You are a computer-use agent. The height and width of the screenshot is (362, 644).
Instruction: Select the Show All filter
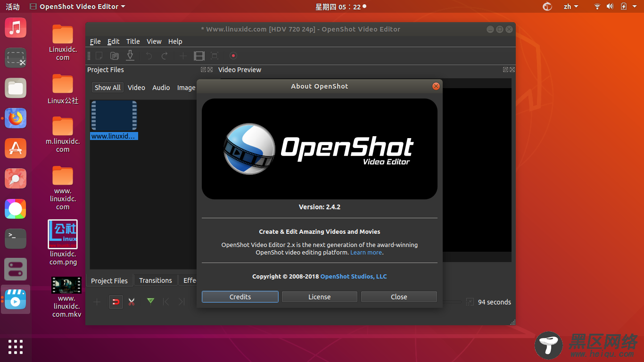pos(107,87)
